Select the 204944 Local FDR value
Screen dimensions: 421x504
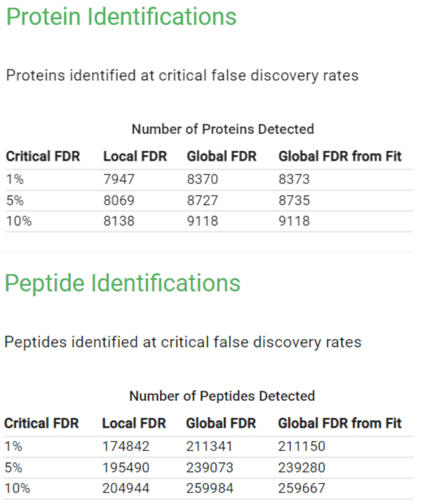pyautogui.click(x=126, y=489)
